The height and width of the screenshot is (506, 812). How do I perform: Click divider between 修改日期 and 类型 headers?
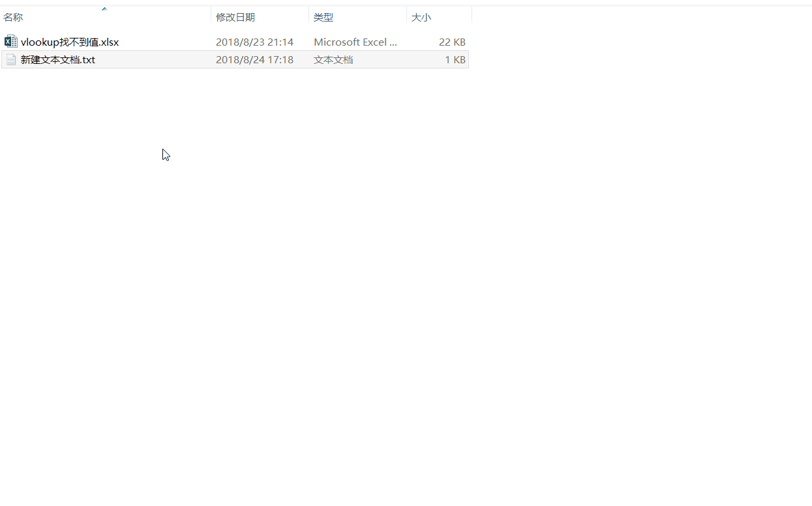[x=308, y=17]
